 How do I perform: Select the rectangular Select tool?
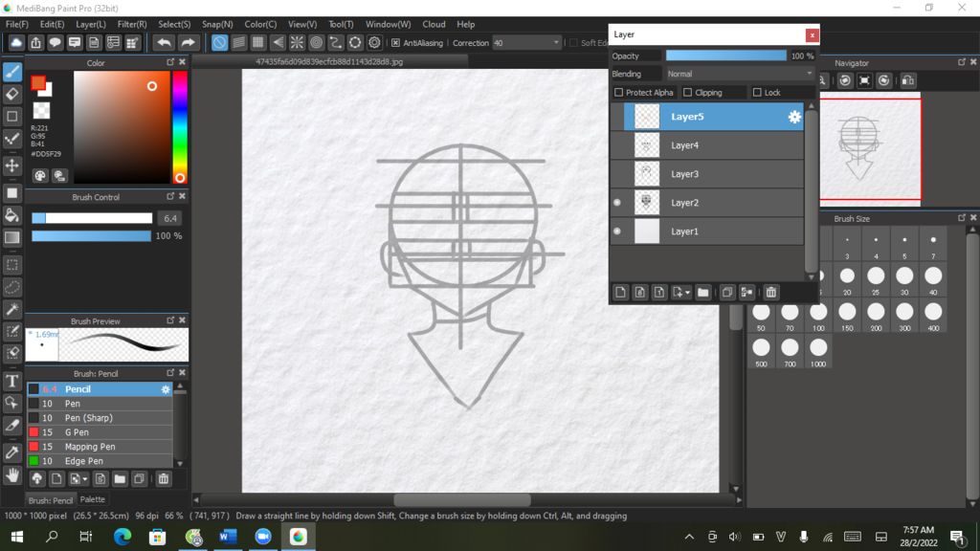[12, 265]
